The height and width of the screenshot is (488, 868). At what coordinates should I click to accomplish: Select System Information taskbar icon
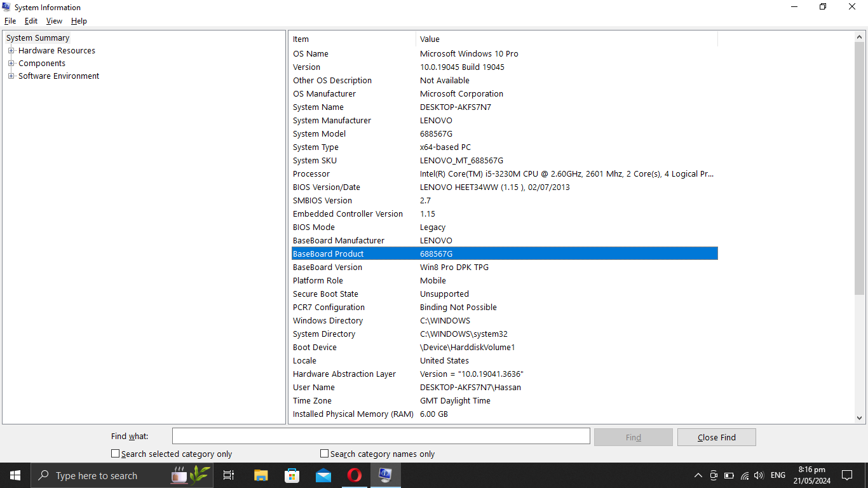coord(386,475)
